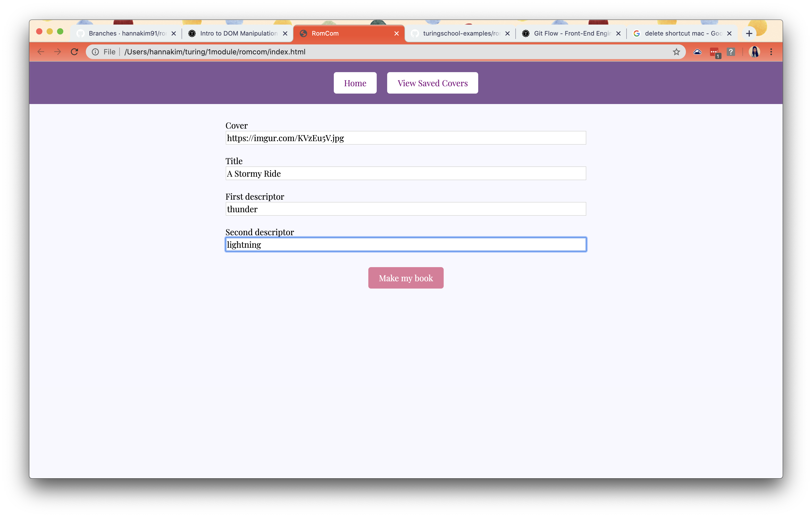The image size is (812, 517).
Task: Click the reload page icon
Action: pyautogui.click(x=75, y=52)
